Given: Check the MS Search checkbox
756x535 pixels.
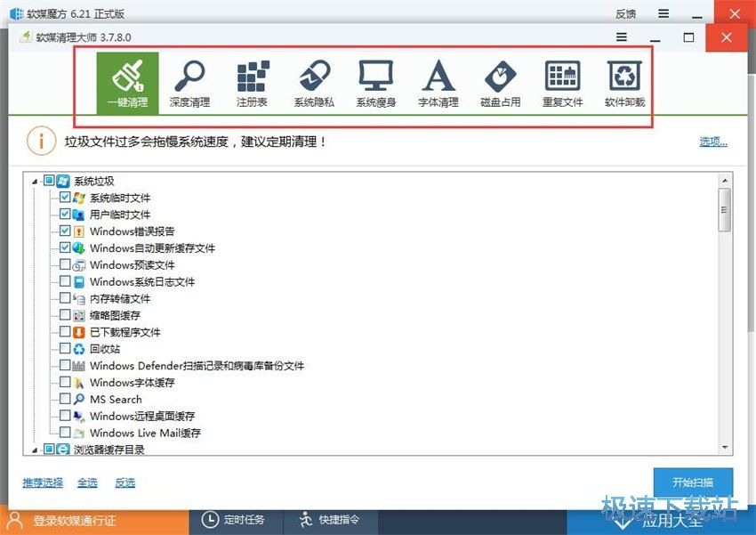Looking at the screenshot, I should 65,399.
